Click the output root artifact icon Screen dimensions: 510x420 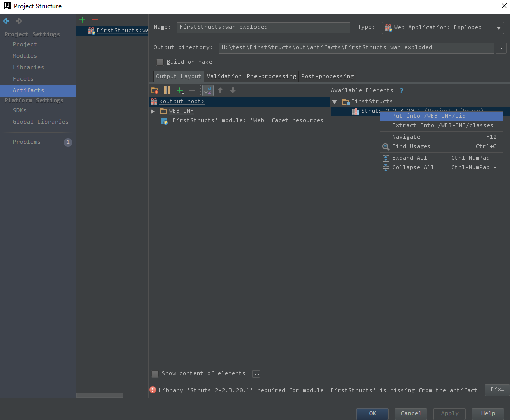pos(154,102)
